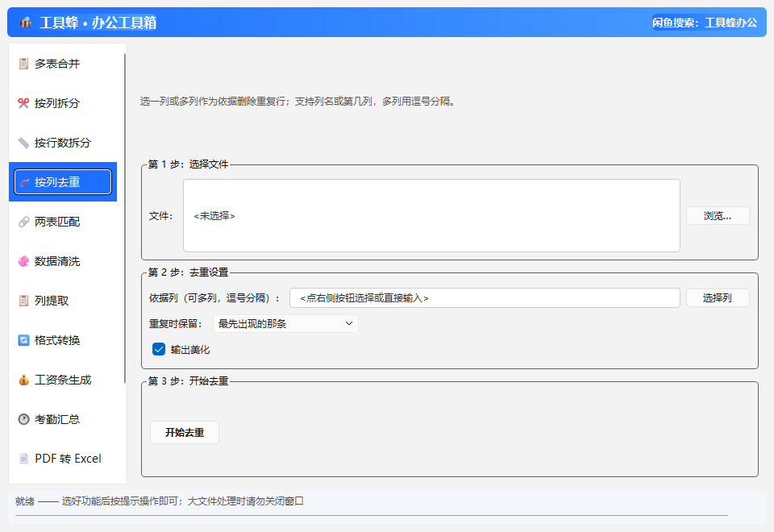Toggle the 输出美化 checkbox

pyautogui.click(x=159, y=349)
